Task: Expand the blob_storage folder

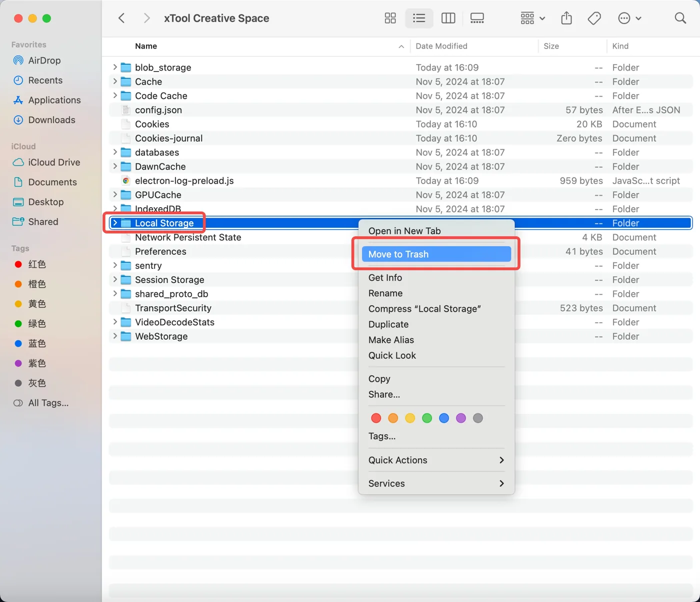Action: click(x=115, y=67)
